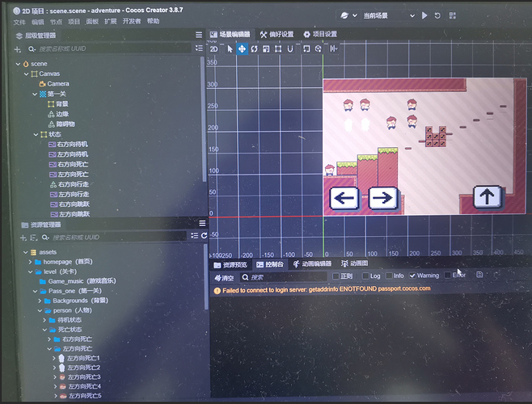Collapse the Canvas node
Image resolution: width=532 pixels, height=404 pixels.
[26, 74]
